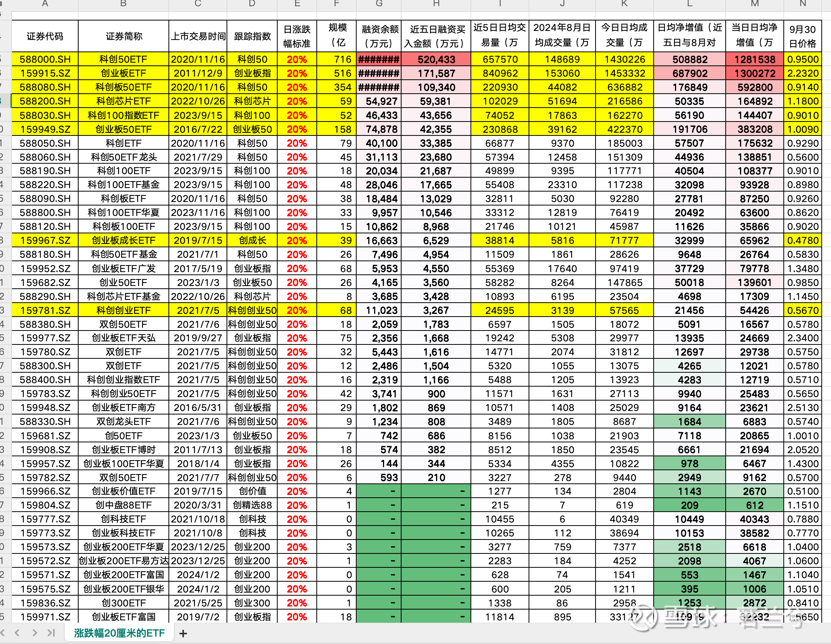Select cell 创业板价值ETF
Image resolution: width=831 pixels, height=644 pixels.
point(124,491)
